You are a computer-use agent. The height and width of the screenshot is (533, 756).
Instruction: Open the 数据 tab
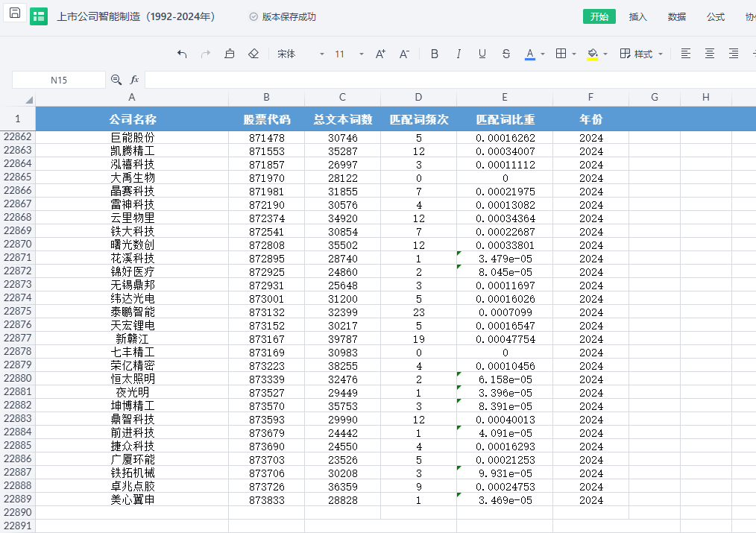[676, 17]
